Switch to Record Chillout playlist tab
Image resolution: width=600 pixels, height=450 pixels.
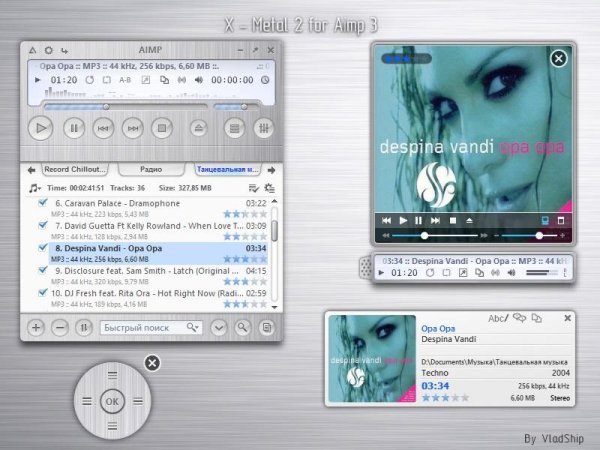pos(75,170)
